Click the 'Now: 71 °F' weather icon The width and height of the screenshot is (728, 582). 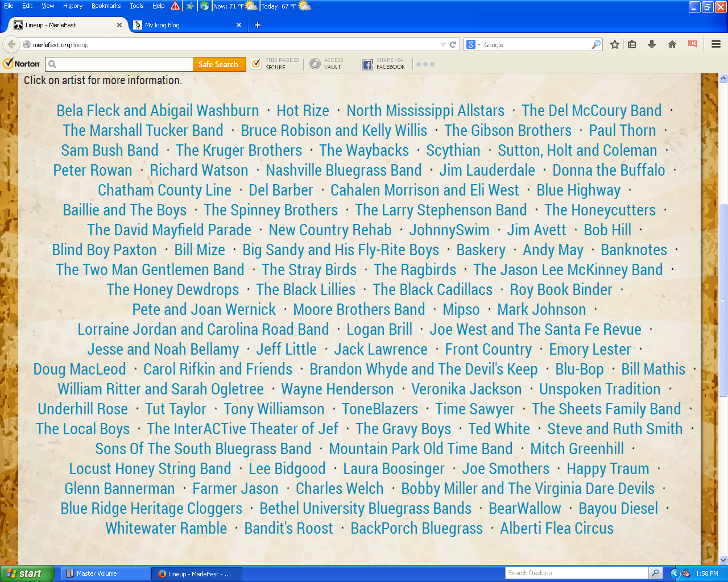click(251, 6)
